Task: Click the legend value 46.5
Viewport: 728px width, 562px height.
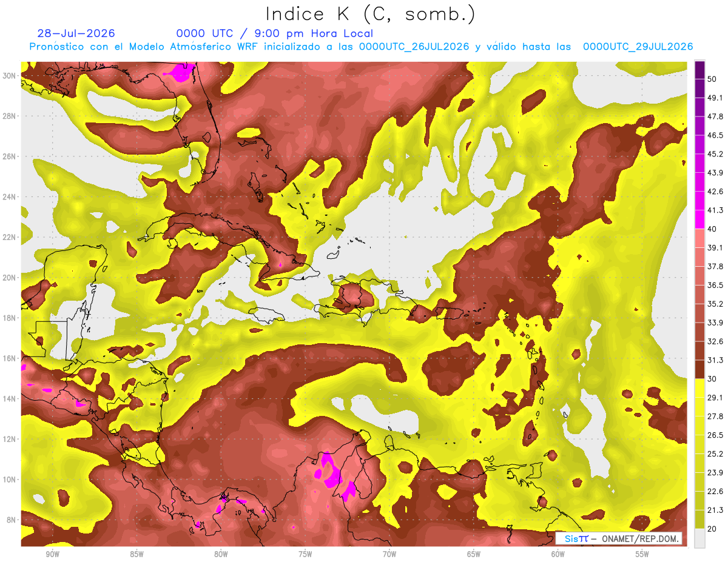Action: 715,135
